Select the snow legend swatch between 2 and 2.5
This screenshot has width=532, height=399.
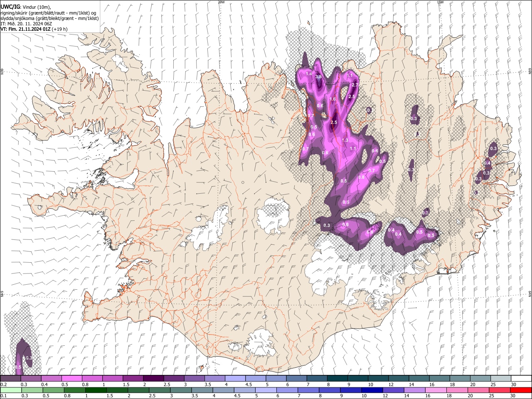153,378
